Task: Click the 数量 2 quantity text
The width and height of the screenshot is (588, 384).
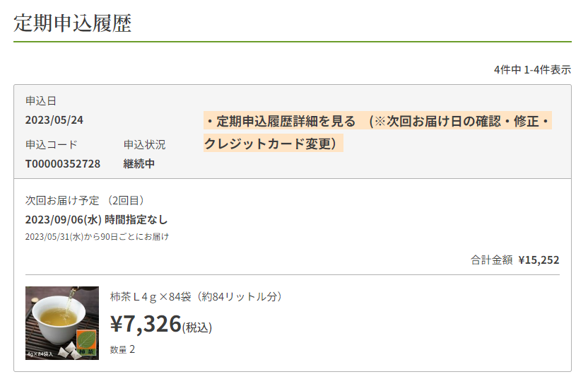Action: pos(122,349)
